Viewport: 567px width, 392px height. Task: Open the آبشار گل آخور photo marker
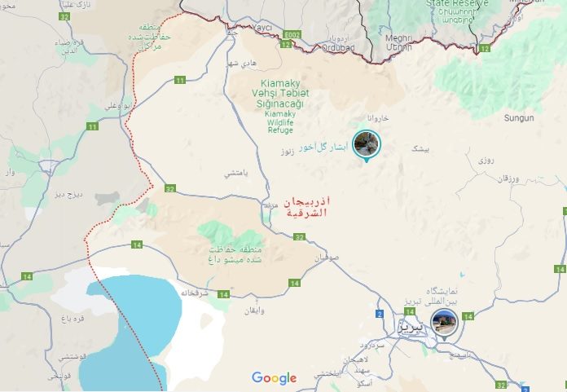click(x=367, y=144)
